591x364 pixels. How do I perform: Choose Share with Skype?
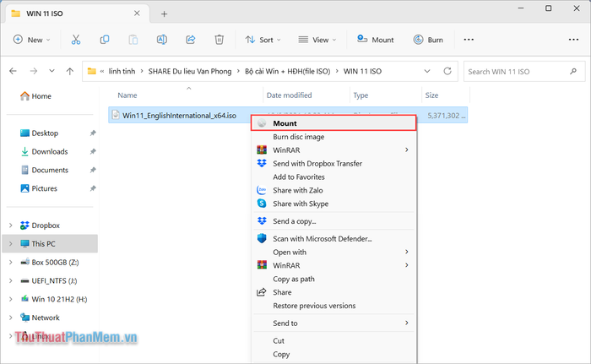[334, 204]
